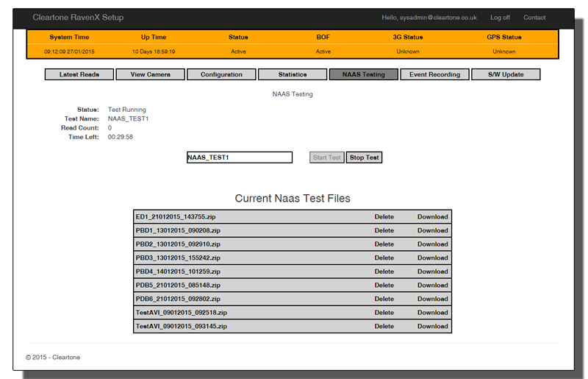Open the Event Recording tab
This screenshot has width=588, height=379.
[434, 74]
